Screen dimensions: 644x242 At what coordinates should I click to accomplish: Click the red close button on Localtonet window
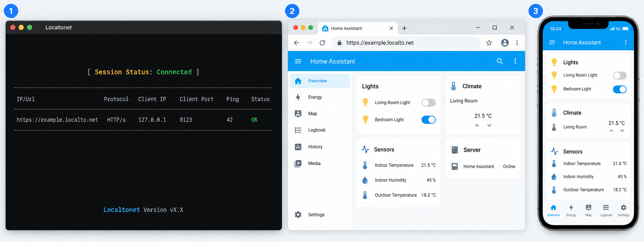click(x=13, y=27)
